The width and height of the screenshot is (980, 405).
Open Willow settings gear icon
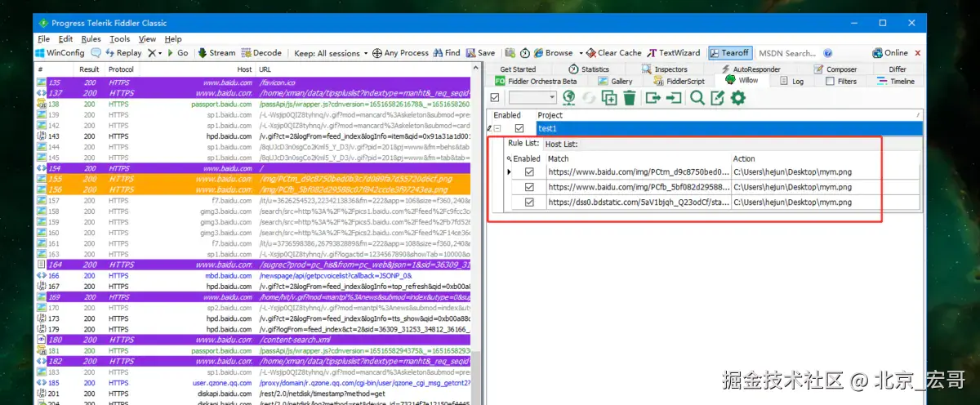(x=738, y=98)
